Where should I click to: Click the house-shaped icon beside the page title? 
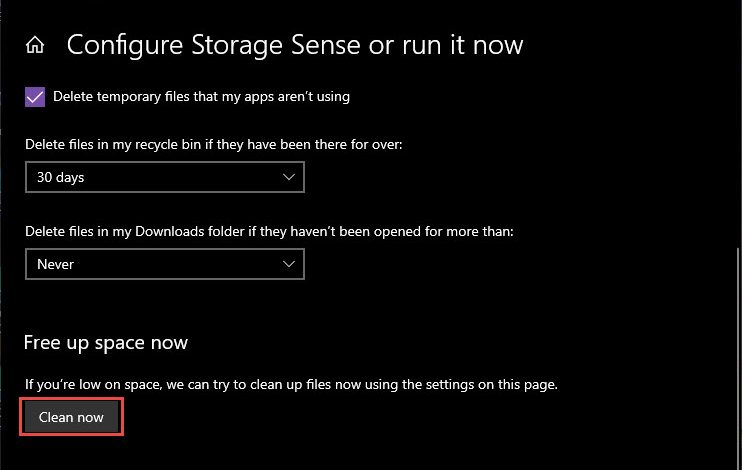35,45
